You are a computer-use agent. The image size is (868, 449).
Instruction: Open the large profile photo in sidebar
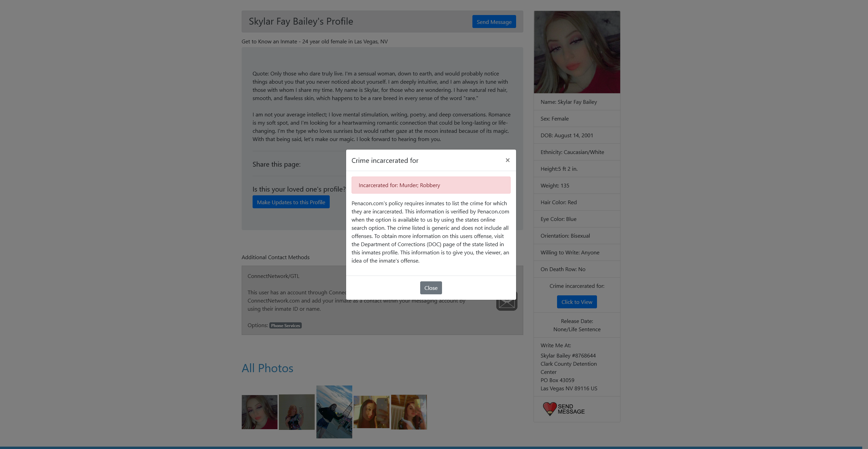click(x=577, y=52)
